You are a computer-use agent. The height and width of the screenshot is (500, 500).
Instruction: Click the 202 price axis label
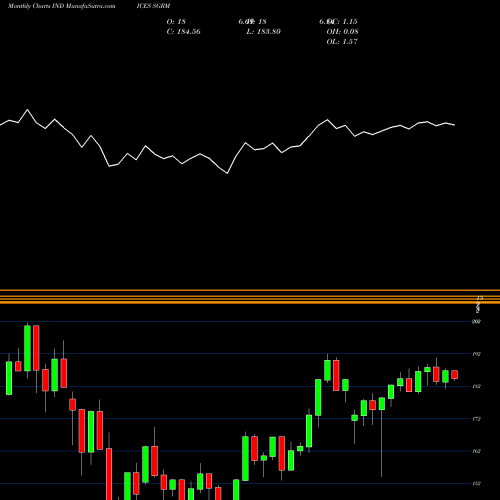(477, 322)
